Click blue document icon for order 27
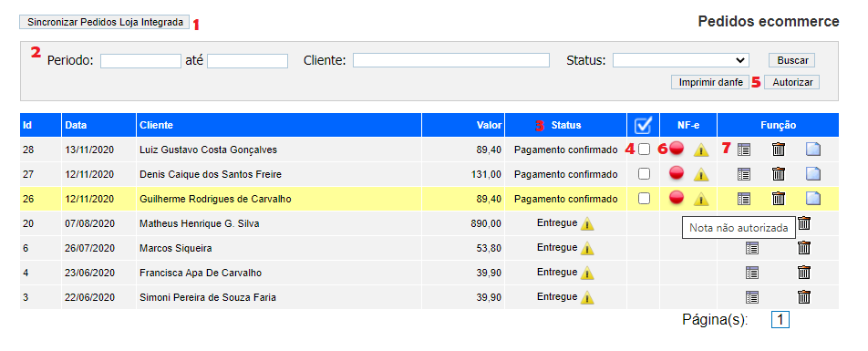Viewport: 868px width, 351px height. coord(813,174)
